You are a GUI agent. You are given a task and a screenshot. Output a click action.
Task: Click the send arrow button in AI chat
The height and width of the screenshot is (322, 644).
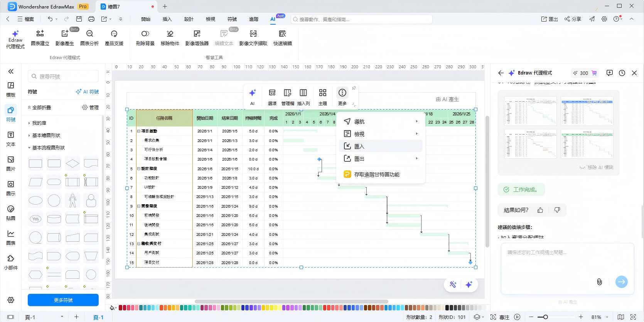tap(622, 282)
